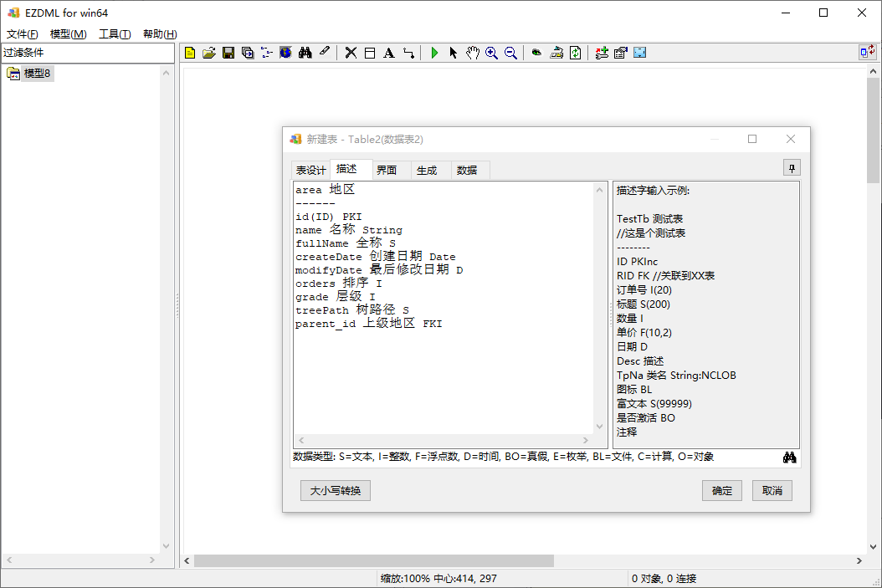This screenshot has height=588, width=882.
Task: Switch to the 表设计 tab
Action: coord(310,169)
